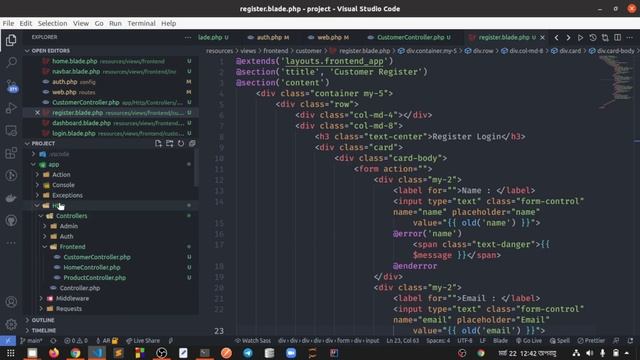
Task: Click New Folder icon in PROJECT header
Action: (x=169, y=143)
